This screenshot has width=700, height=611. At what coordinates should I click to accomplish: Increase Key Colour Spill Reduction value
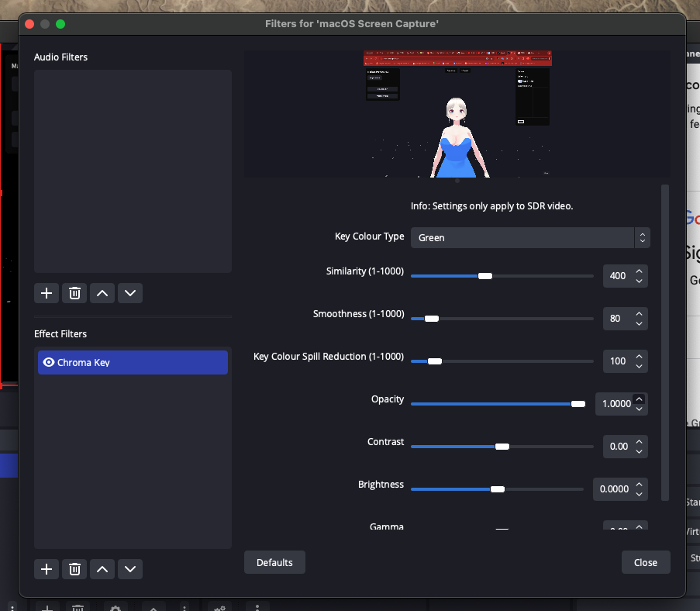[x=639, y=356]
